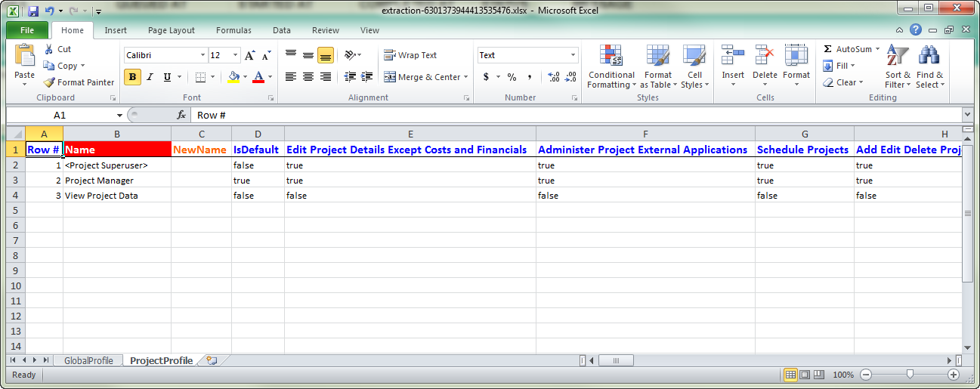Click the Find & Select binoculars icon
Screen dimensions: 980x389
[929, 56]
